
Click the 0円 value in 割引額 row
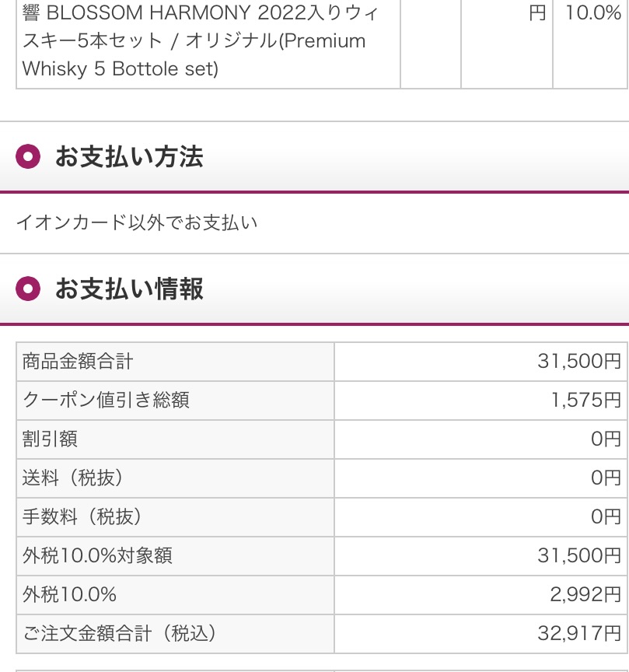(x=606, y=439)
